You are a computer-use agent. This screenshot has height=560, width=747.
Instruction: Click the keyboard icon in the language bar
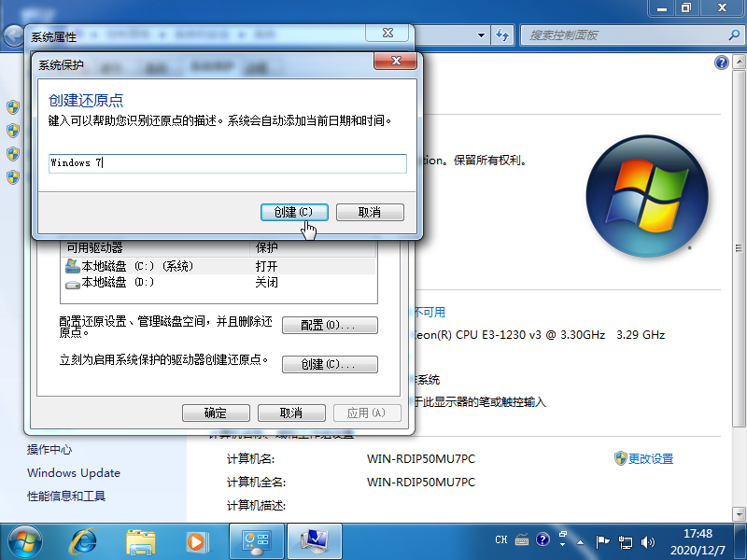click(521, 539)
